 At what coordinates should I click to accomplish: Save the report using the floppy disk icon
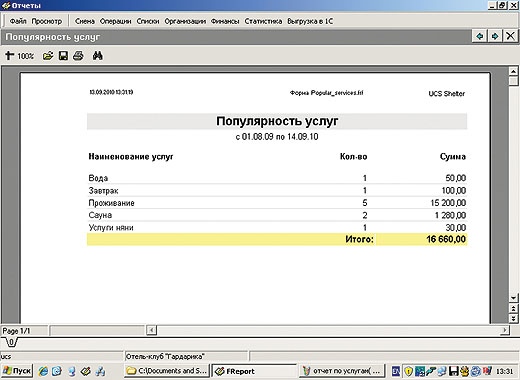63,56
